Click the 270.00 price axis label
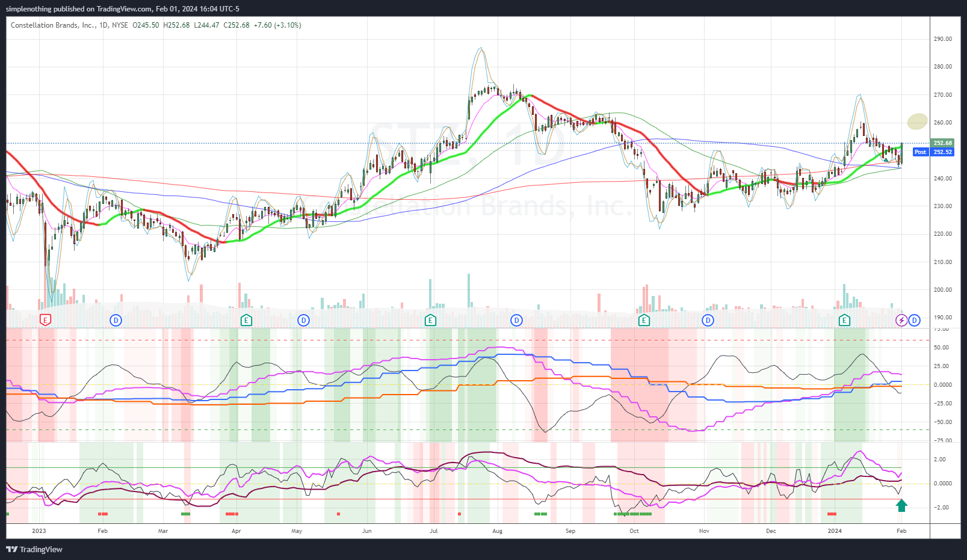This screenshot has width=967, height=560. tap(943, 95)
